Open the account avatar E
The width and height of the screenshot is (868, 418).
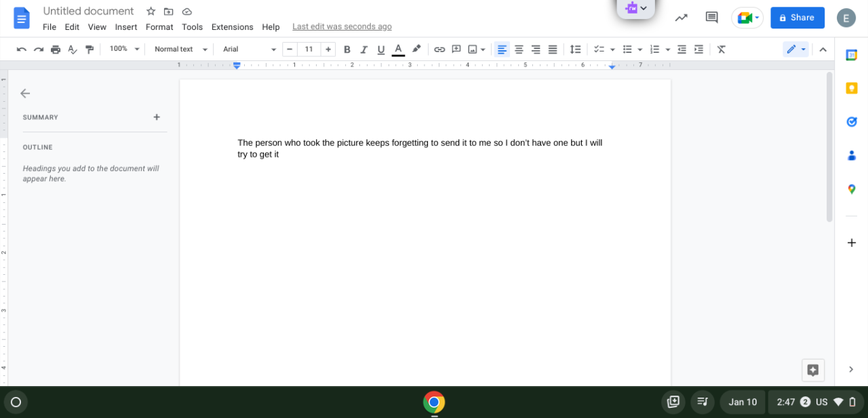click(x=846, y=18)
